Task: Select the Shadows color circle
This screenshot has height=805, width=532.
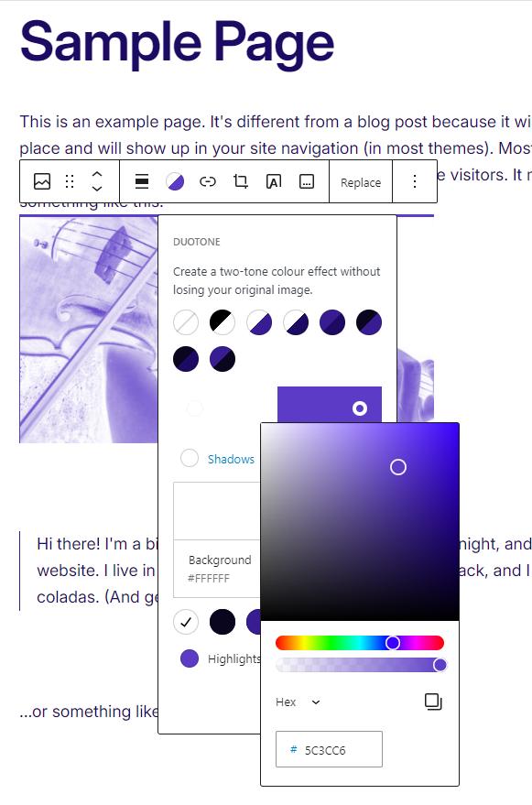Action: 190,458
